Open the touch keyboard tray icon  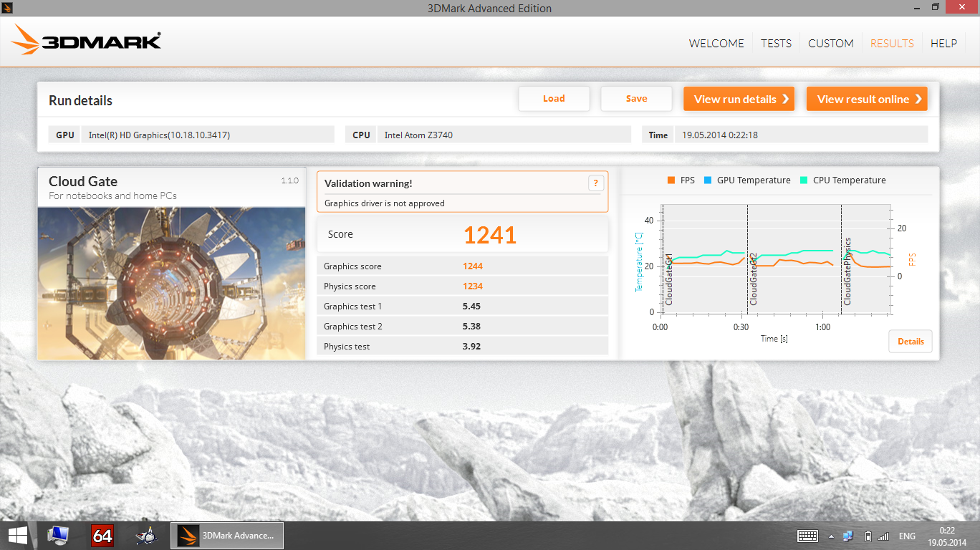click(808, 536)
